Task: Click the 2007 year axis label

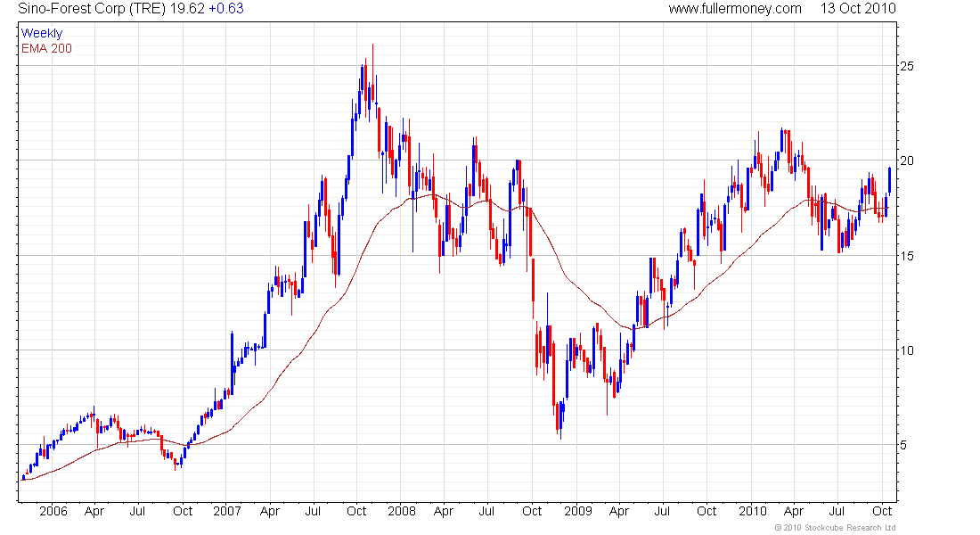Action: 227,511
